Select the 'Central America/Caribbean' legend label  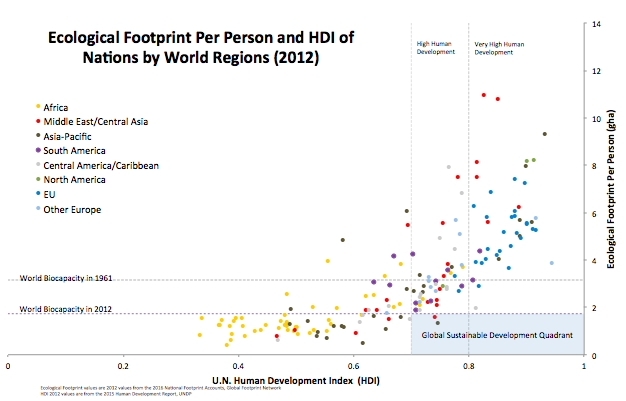click(x=101, y=165)
